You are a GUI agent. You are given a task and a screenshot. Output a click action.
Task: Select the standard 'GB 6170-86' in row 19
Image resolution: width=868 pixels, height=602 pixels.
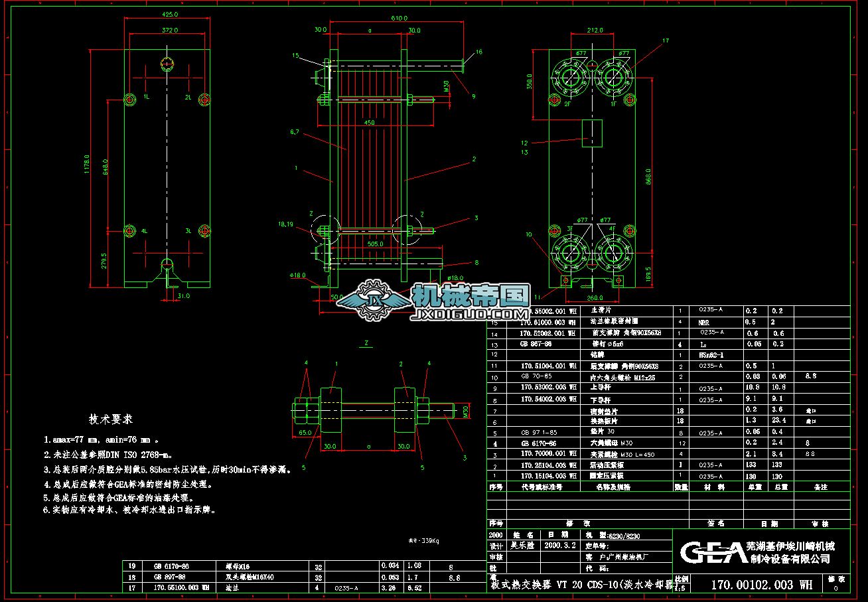(171, 566)
